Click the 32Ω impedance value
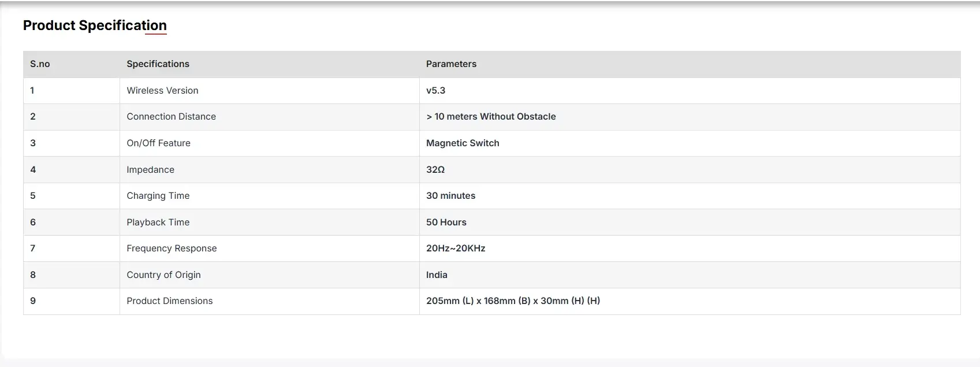The height and width of the screenshot is (367, 980). (x=435, y=170)
